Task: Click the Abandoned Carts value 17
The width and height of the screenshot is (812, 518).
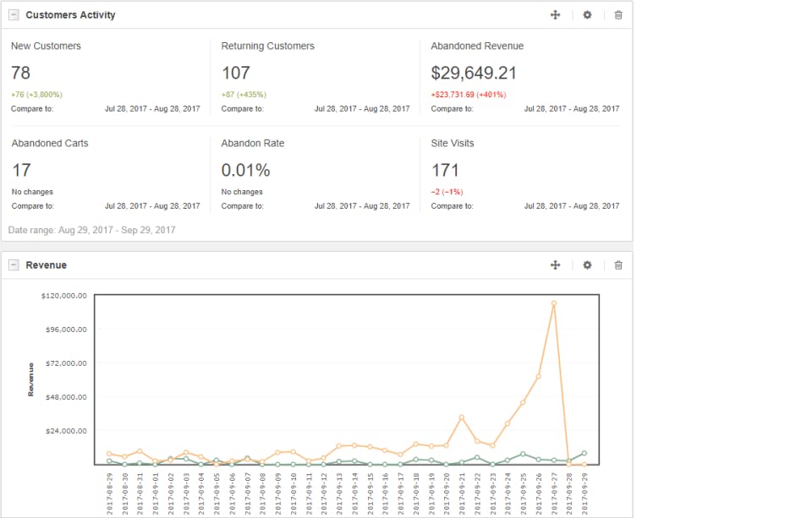Action: point(21,171)
